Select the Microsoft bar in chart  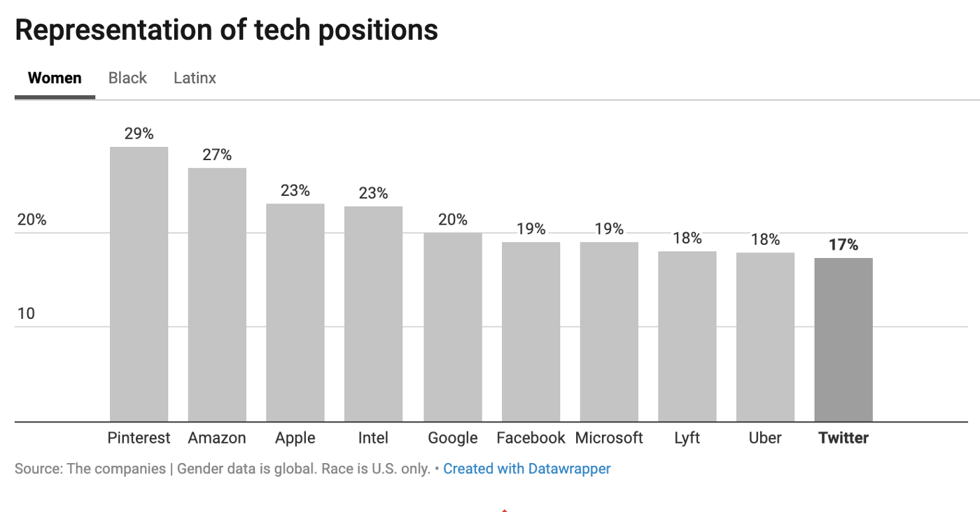click(x=609, y=332)
